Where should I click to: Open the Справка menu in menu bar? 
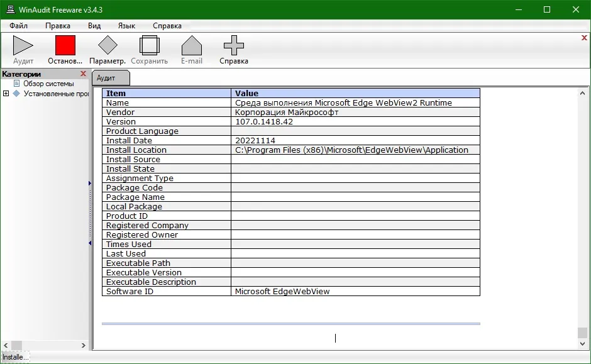click(x=167, y=26)
